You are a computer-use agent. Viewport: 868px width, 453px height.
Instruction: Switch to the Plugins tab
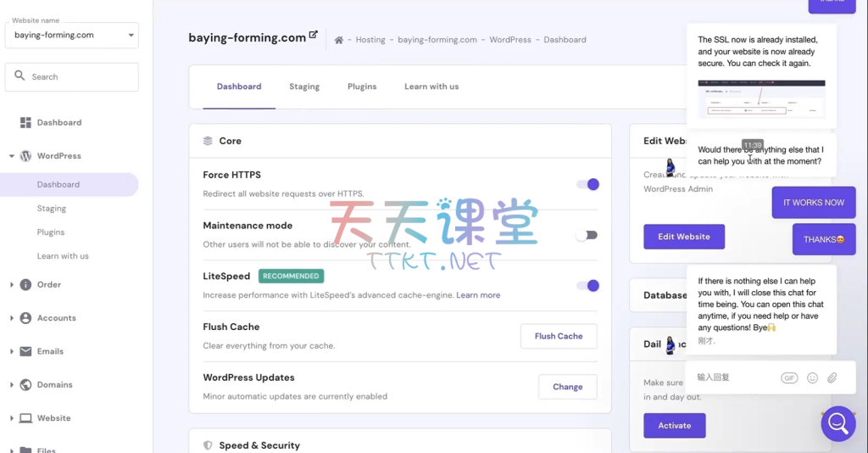pyautogui.click(x=362, y=87)
